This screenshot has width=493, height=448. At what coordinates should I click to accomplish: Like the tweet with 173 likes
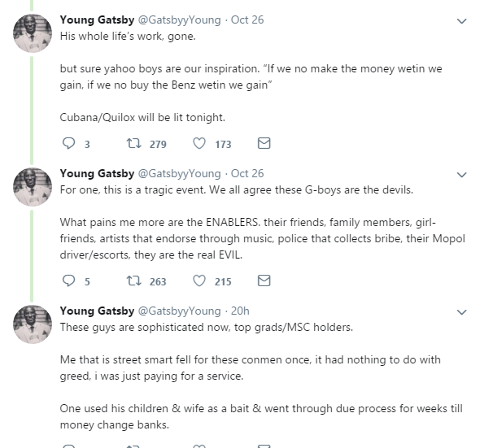199,143
